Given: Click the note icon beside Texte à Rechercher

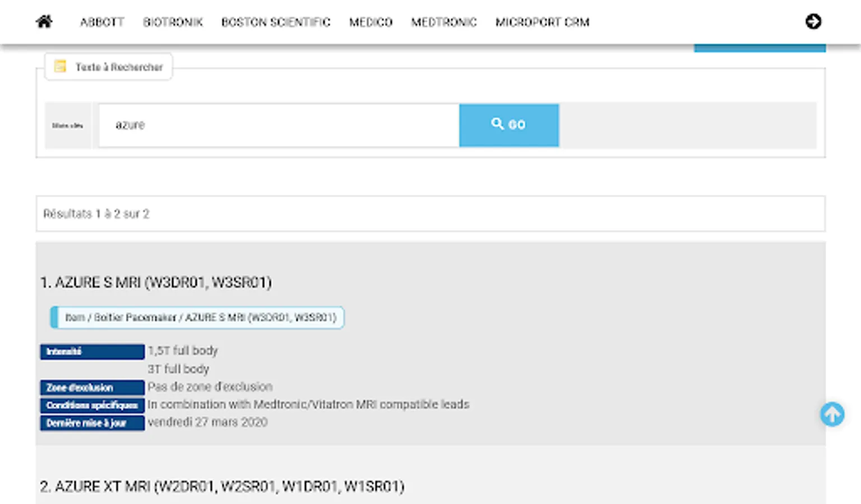Looking at the screenshot, I should pyautogui.click(x=60, y=67).
